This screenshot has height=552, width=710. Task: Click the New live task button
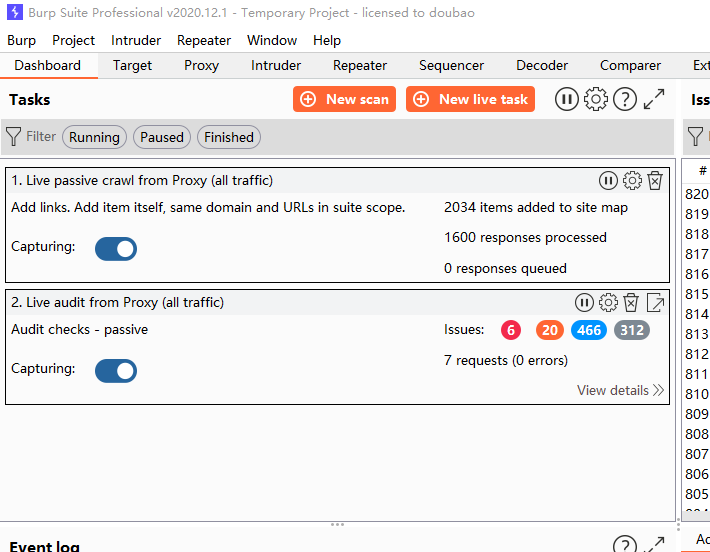470,99
